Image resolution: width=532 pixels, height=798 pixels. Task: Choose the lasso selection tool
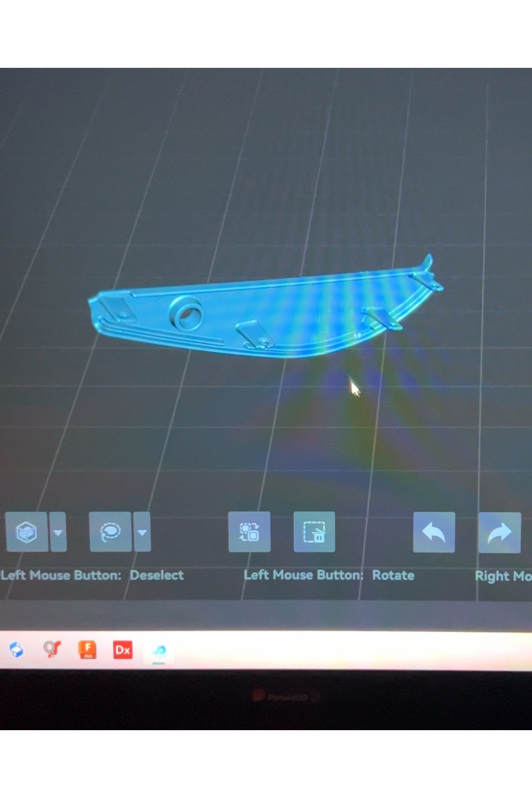point(110,532)
